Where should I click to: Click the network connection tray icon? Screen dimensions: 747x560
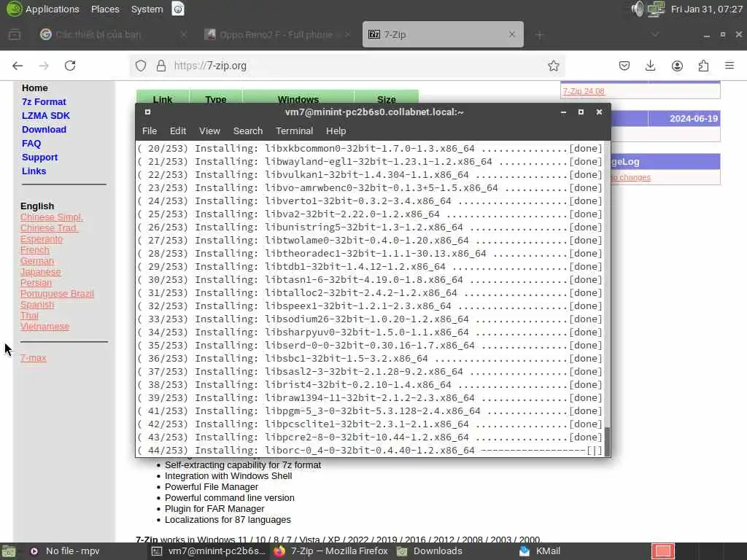656,9
